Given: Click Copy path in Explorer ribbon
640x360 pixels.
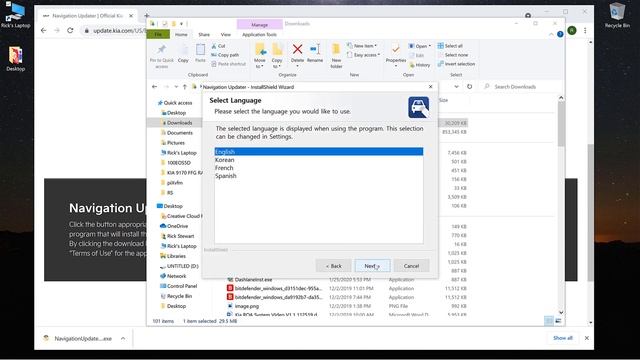Looking at the screenshot, I should point(225,55).
